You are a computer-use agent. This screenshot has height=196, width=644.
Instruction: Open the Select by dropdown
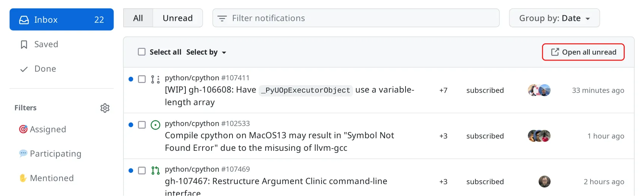(206, 52)
